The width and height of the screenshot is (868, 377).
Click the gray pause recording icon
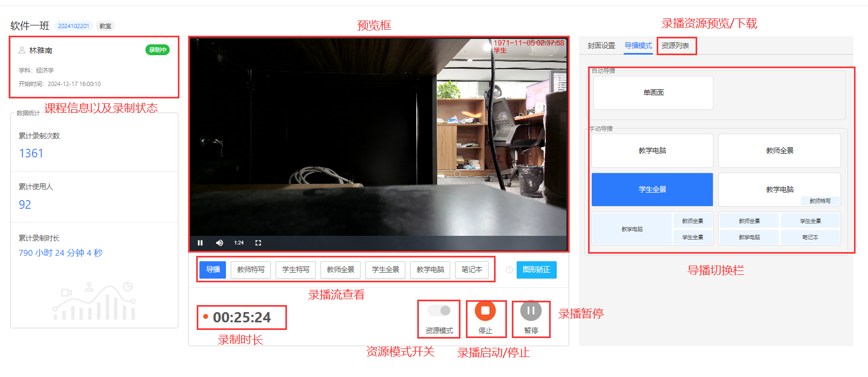(x=531, y=311)
